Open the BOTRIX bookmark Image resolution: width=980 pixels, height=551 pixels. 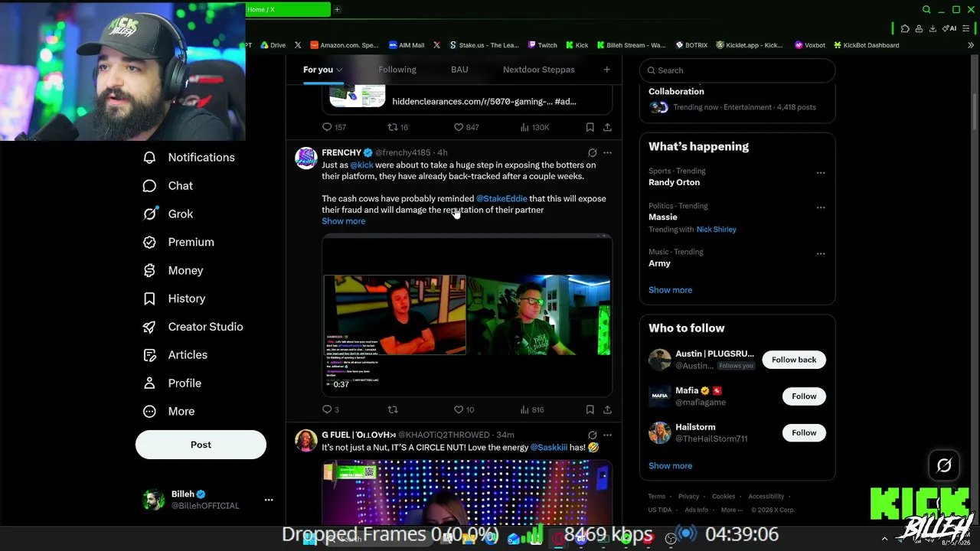tap(691, 45)
